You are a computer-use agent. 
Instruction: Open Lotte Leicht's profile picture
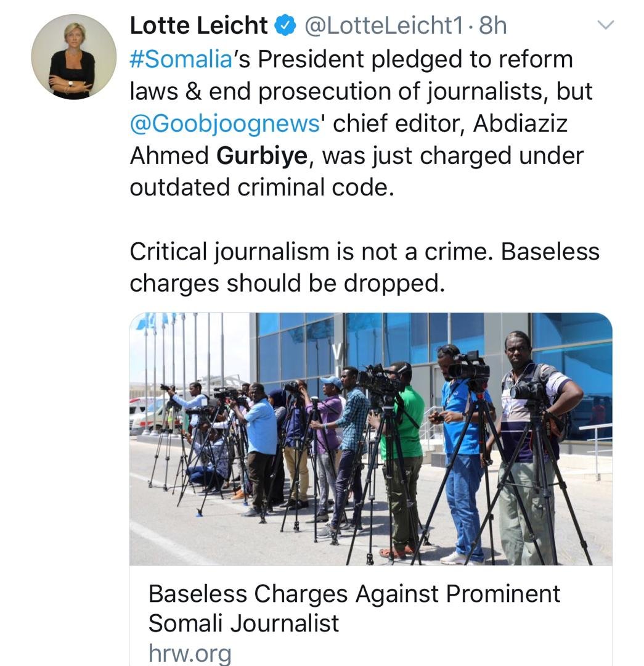(73, 57)
